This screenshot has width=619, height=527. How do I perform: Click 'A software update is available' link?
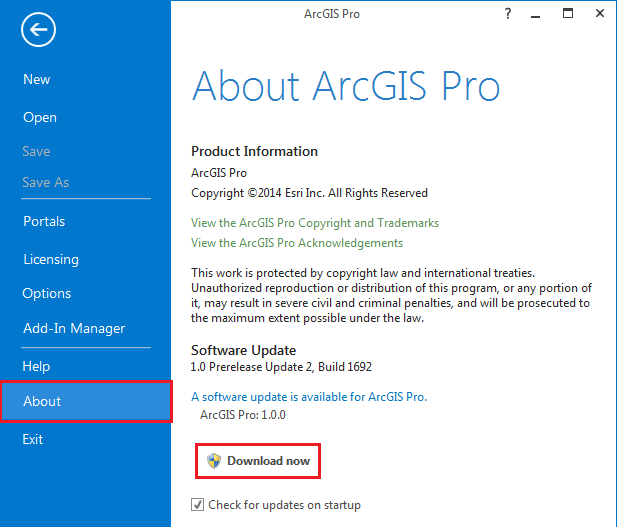click(x=309, y=397)
